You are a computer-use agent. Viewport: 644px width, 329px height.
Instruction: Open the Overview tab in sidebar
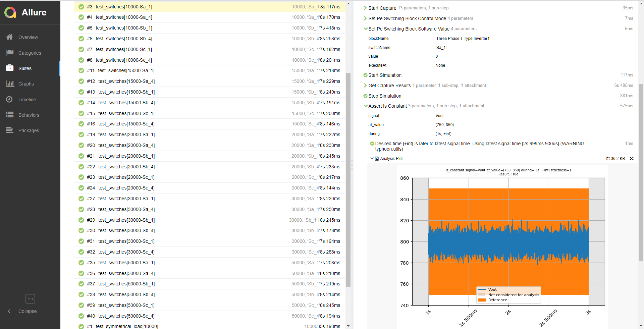click(30, 37)
